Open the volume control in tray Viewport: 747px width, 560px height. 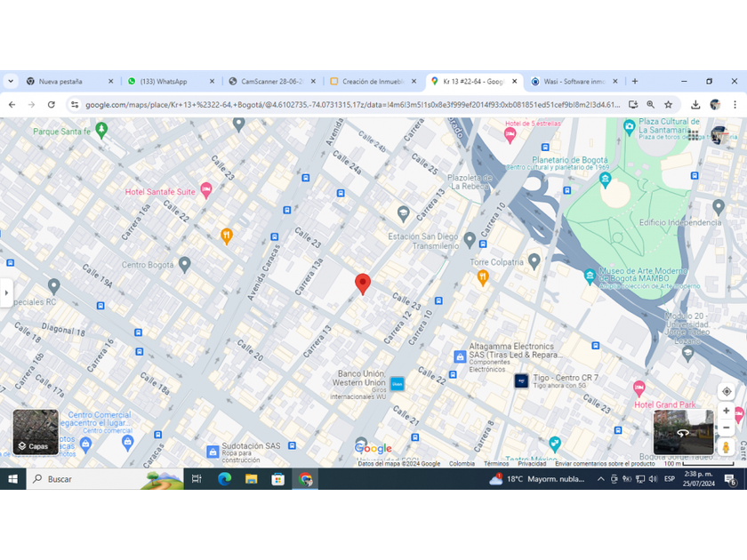[x=653, y=479]
